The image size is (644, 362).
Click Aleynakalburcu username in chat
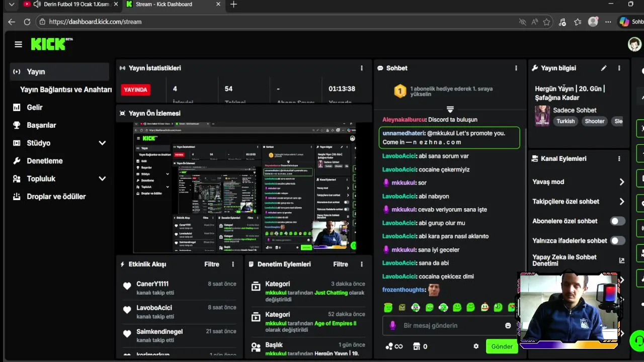(405, 120)
